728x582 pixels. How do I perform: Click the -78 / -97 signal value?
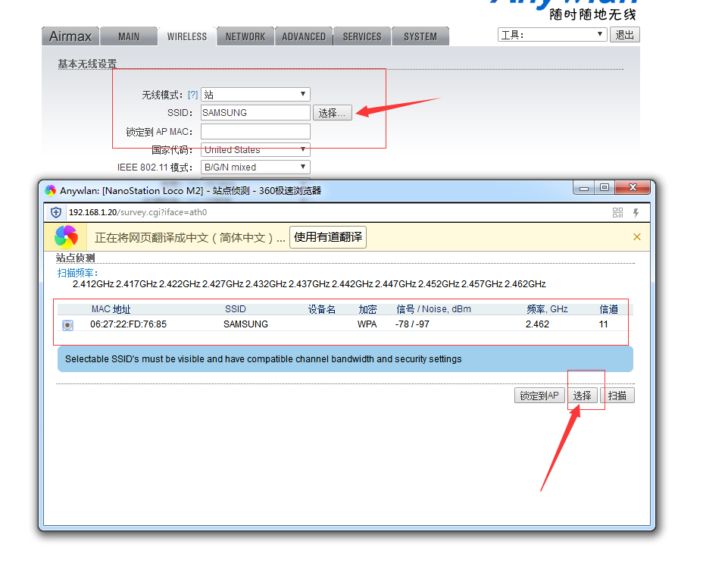coord(412,324)
